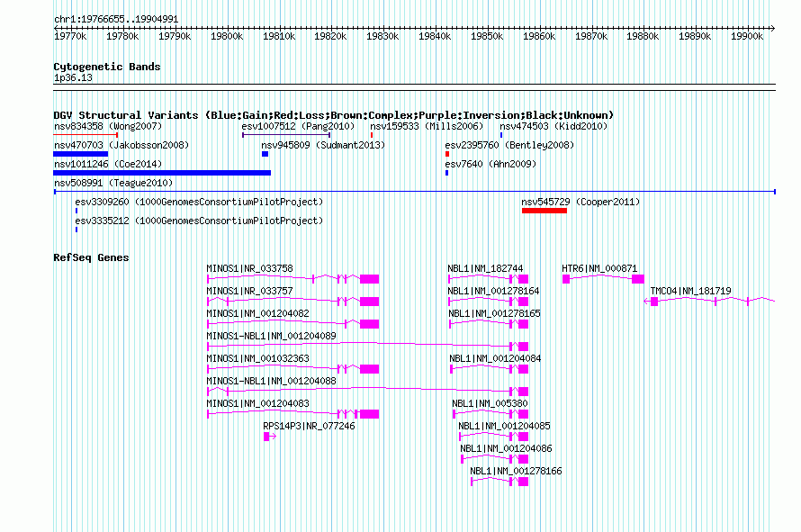Click the chr1:19766655..19904991 coordinate label
This screenshot has height=532, width=801.
(x=116, y=20)
